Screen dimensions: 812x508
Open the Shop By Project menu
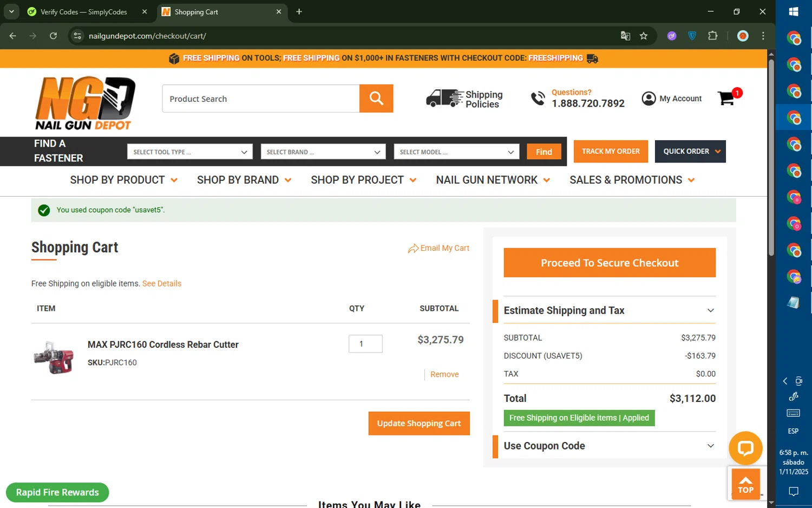(363, 180)
